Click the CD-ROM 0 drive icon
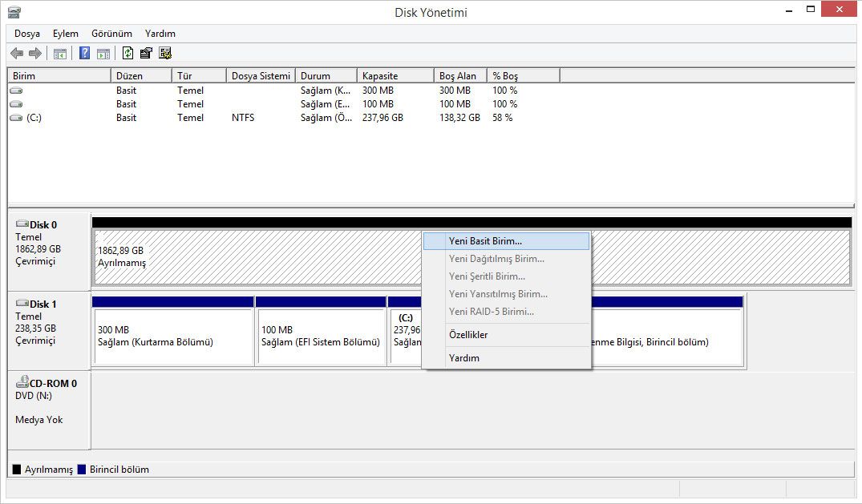862x504 pixels. pyautogui.click(x=22, y=381)
